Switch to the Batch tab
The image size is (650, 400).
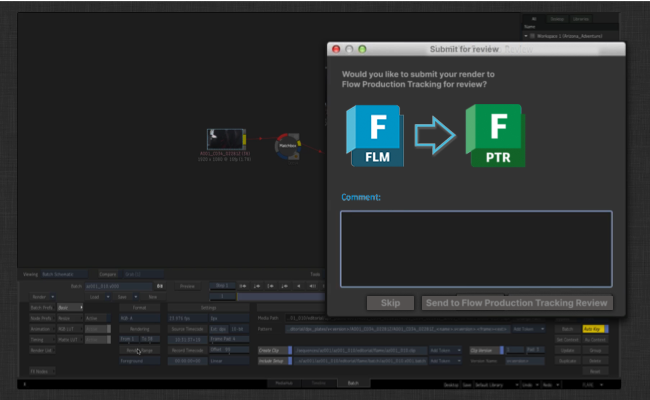(353, 383)
